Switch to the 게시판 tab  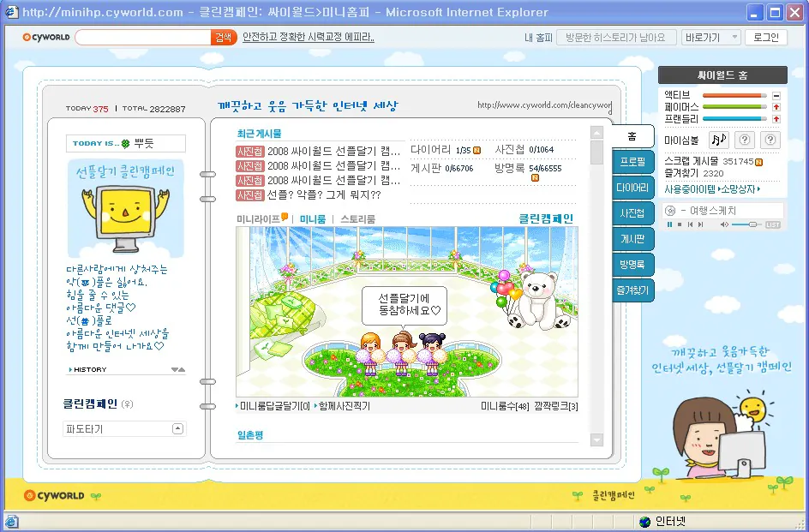[x=633, y=239]
